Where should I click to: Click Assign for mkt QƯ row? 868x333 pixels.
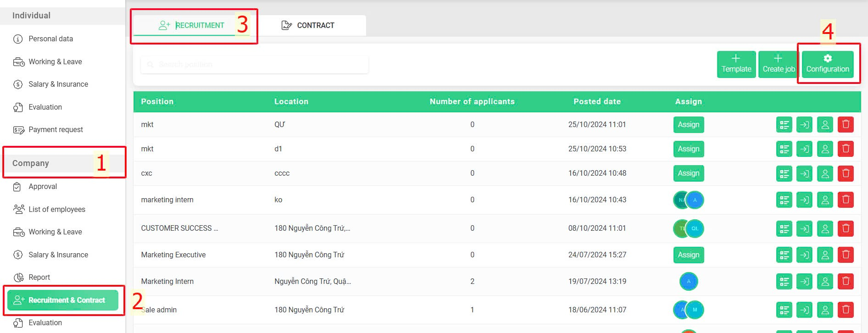[689, 125]
